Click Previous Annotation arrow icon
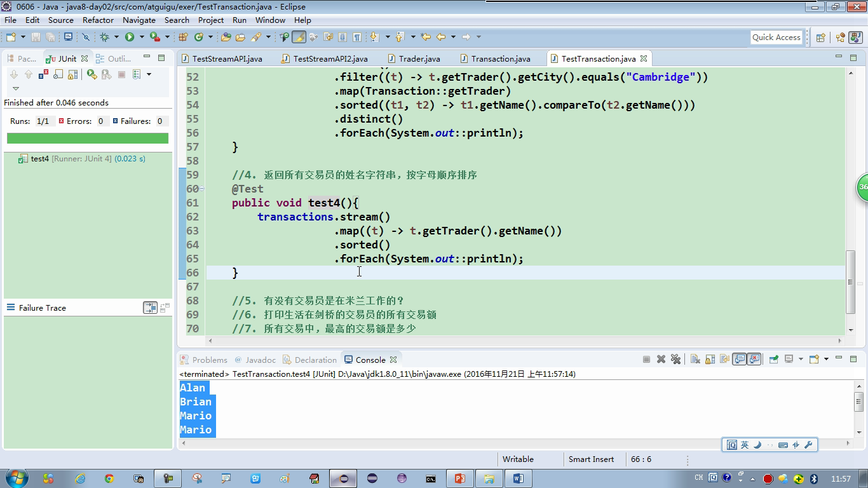The width and height of the screenshot is (868, 488). click(400, 37)
